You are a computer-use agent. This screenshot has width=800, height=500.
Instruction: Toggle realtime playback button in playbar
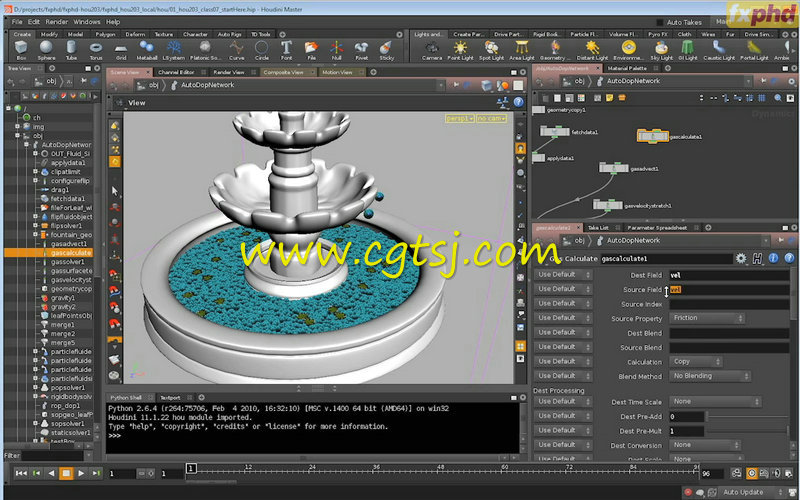point(752,473)
